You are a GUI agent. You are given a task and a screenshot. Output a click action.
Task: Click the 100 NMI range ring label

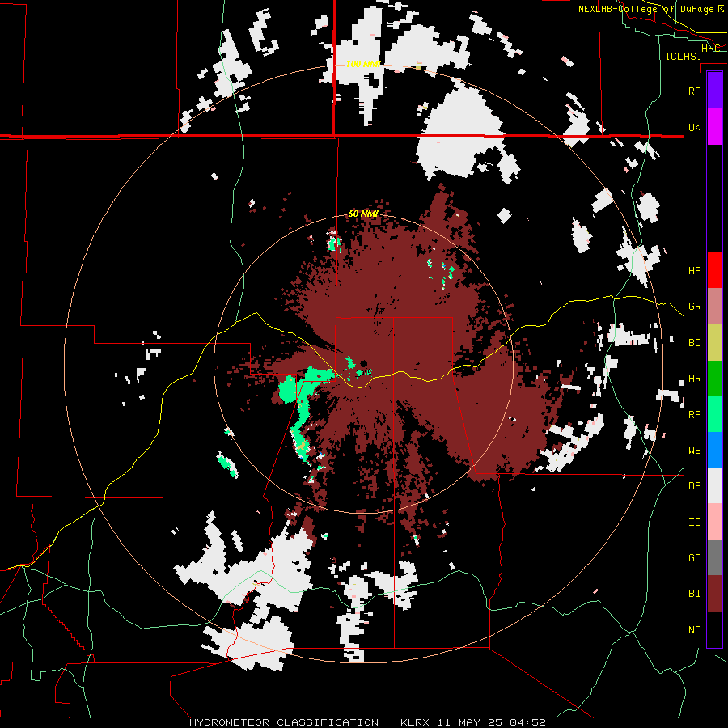363,64
